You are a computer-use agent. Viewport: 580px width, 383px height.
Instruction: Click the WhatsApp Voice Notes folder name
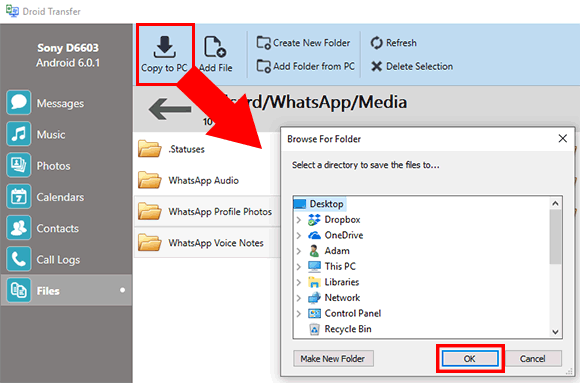(x=216, y=243)
